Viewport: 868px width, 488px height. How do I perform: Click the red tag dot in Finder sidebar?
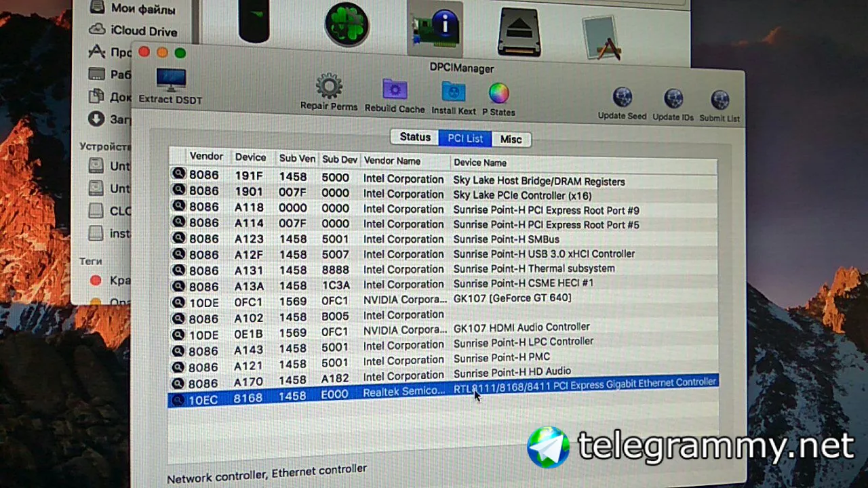point(96,281)
